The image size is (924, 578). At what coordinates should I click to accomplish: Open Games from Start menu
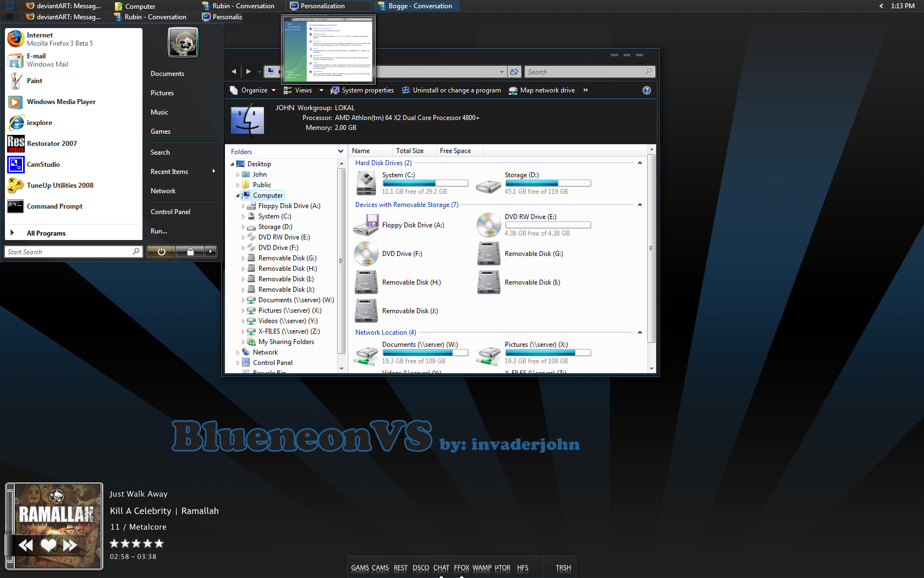point(161,132)
